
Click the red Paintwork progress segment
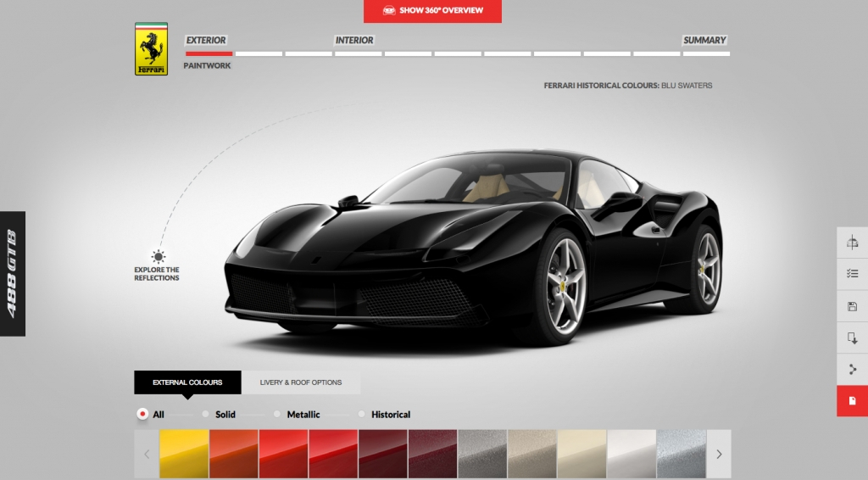[x=209, y=53]
